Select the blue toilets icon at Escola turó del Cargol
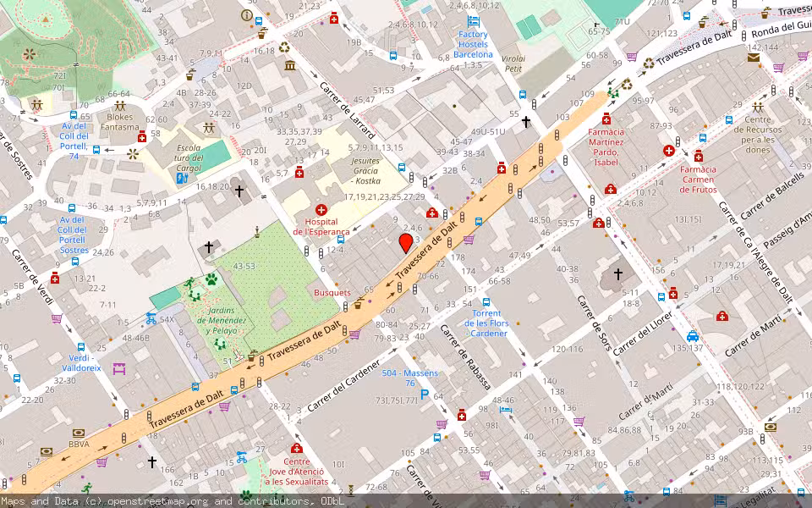The width and height of the screenshot is (812, 508). tap(183, 179)
